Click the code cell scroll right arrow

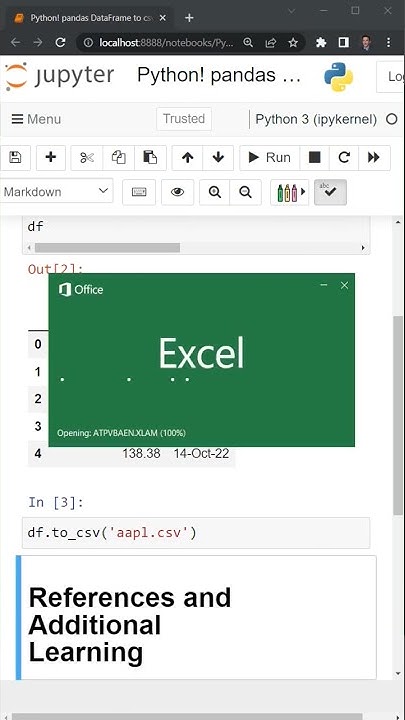click(363, 248)
